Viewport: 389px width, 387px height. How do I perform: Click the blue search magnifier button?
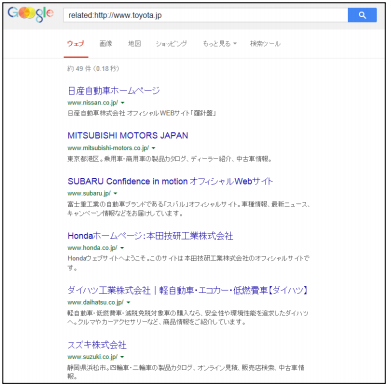click(x=362, y=15)
